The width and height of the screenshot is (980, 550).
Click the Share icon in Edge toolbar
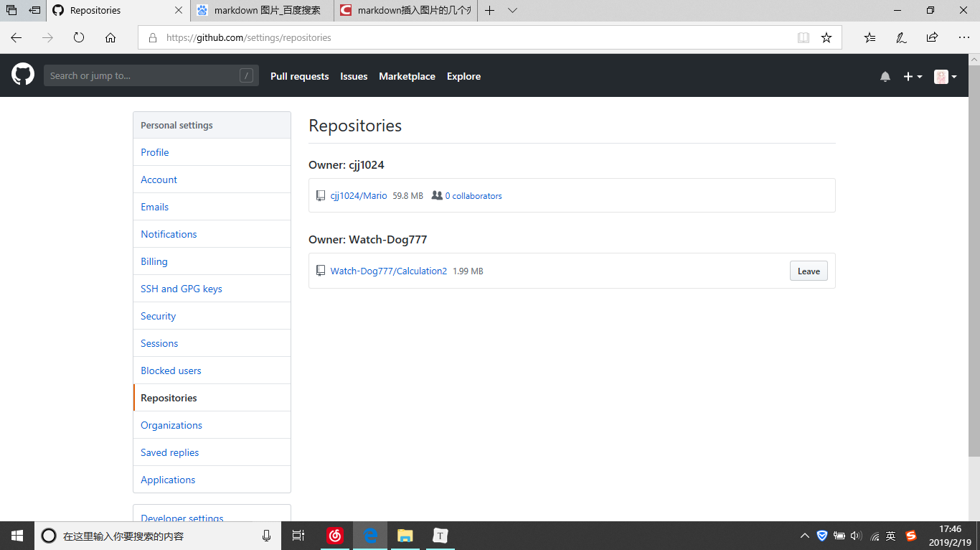[x=931, y=37]
